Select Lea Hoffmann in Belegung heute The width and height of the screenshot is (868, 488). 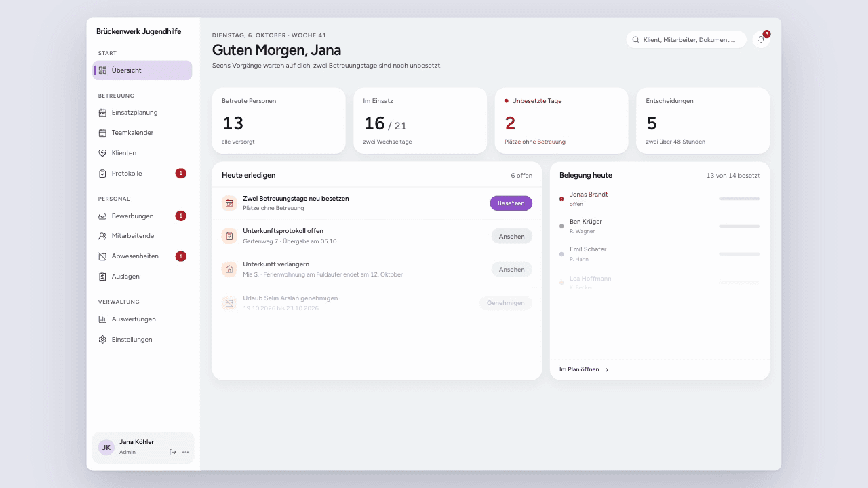point(660,283)
